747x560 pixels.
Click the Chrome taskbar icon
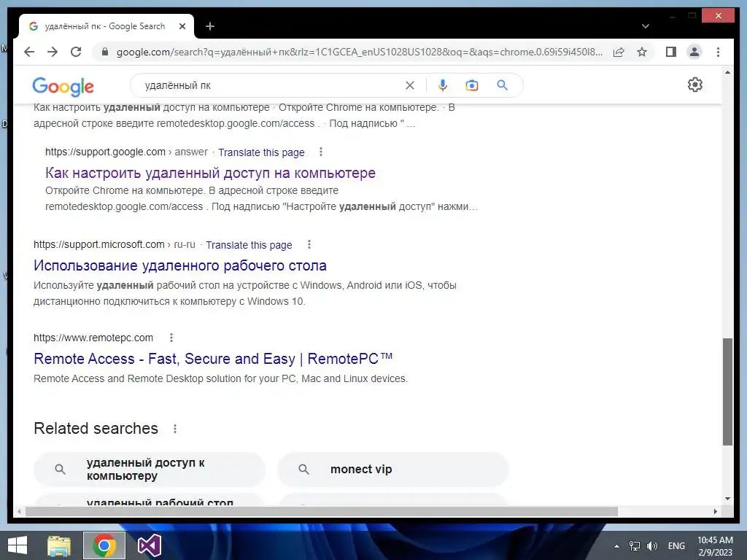pyautogui.click(x=104, y=545)
